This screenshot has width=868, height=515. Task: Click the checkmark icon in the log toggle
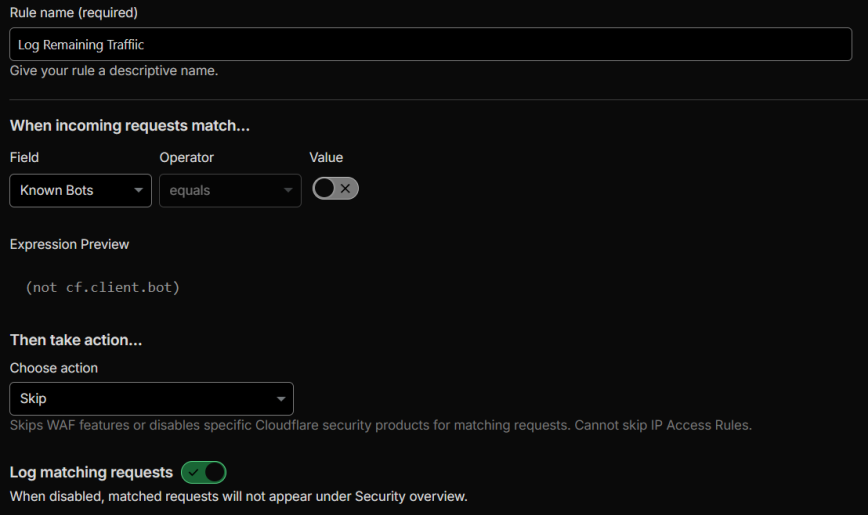[x=194, y=472]
